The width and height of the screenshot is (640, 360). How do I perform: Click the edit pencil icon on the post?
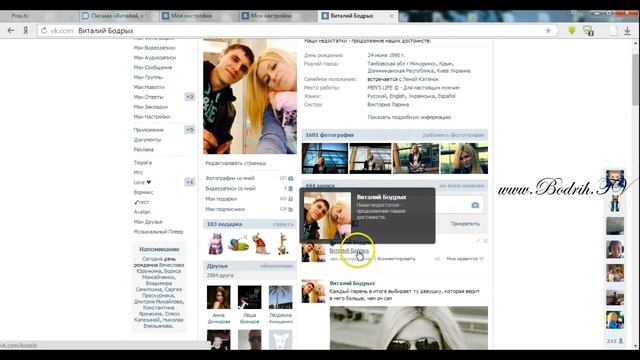(x=478, y=241)
